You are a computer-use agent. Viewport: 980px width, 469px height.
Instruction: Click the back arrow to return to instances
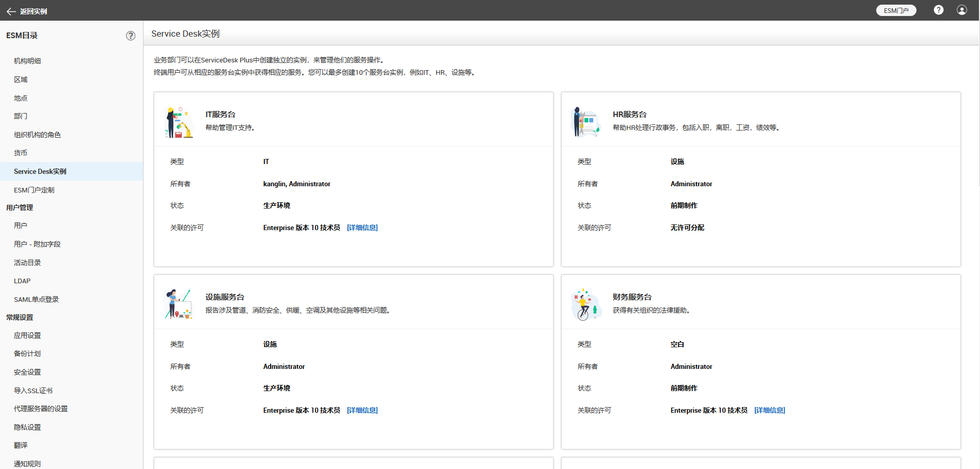click(x=11, y=11)
